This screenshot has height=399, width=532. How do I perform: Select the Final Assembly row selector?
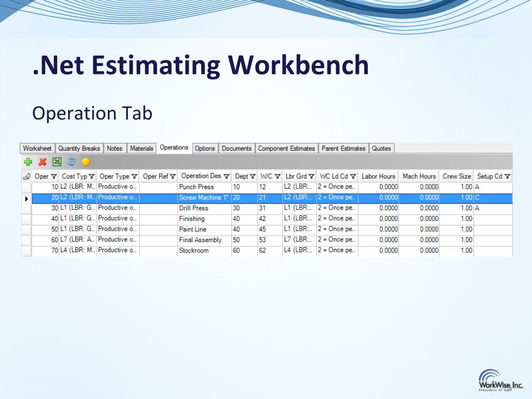[26, 240]
